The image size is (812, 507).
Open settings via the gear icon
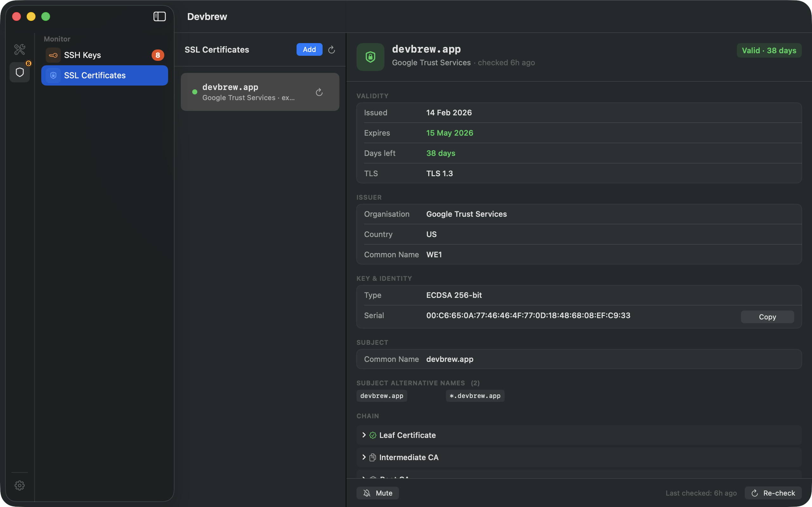click(20, 485)
